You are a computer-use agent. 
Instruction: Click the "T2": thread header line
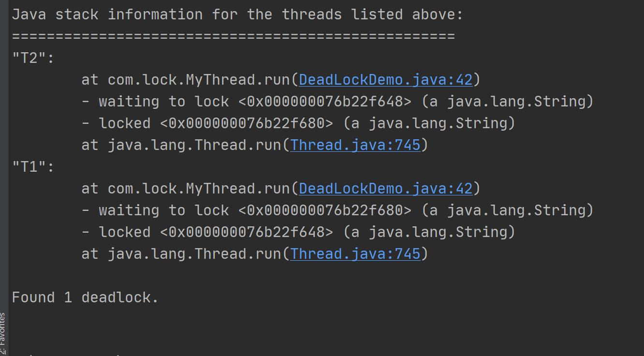click(x=33, y=58)
